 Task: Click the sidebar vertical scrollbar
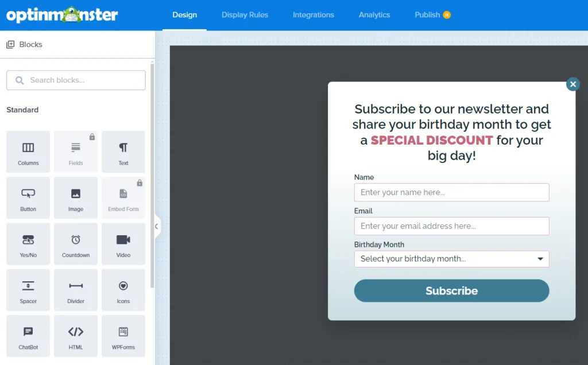152,176
